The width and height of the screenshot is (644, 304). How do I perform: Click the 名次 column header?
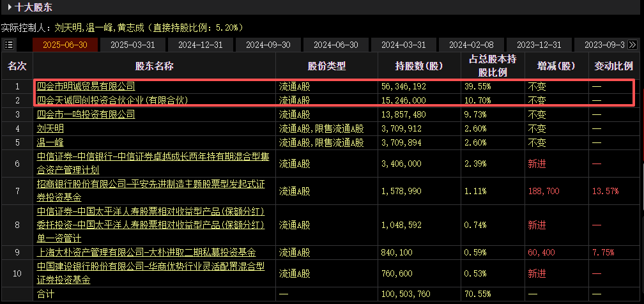17,66
